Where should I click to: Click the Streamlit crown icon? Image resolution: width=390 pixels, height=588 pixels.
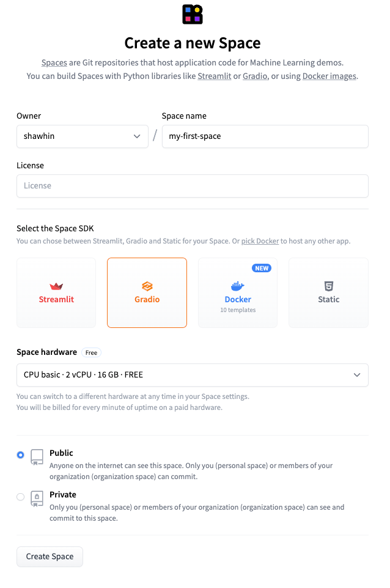click(56, 286)
